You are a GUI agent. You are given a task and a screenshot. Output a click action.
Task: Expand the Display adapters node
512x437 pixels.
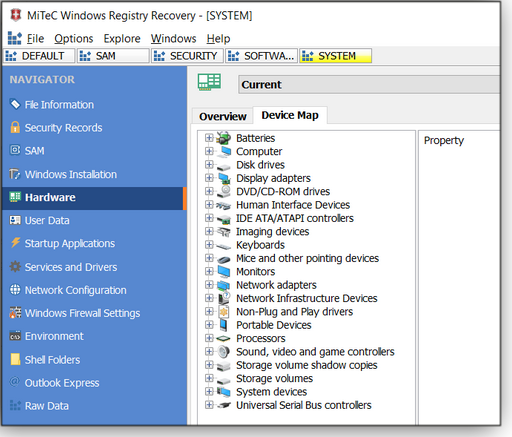pyautogui.click(x=209, y=178)
